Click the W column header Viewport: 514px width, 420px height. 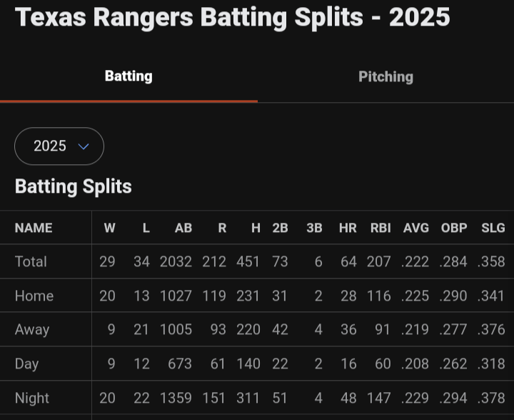109,228
